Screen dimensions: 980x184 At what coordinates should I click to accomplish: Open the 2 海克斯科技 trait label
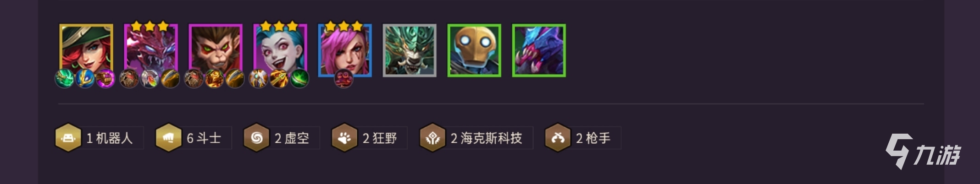pos(487,138)
